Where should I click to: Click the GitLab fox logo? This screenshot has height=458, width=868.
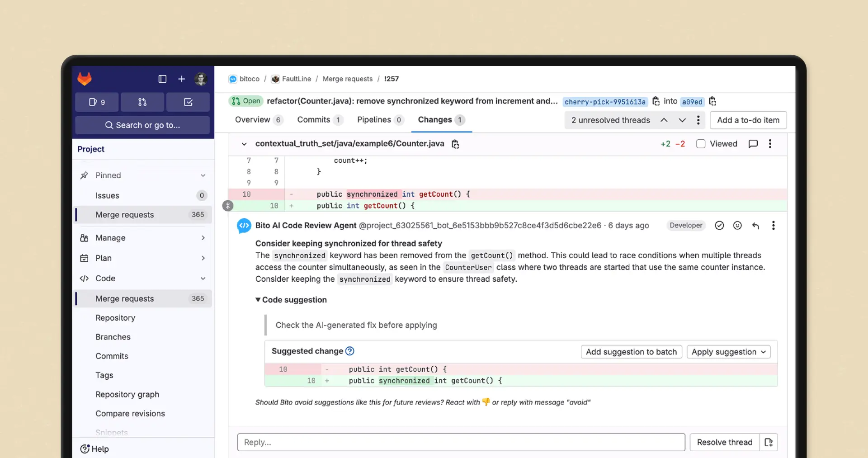85,79
